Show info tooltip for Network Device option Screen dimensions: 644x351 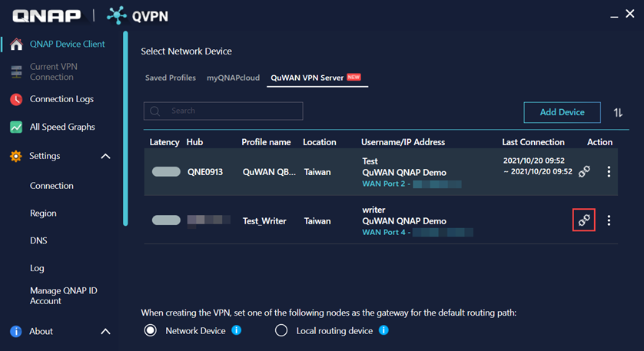click(x=237, y=330)
